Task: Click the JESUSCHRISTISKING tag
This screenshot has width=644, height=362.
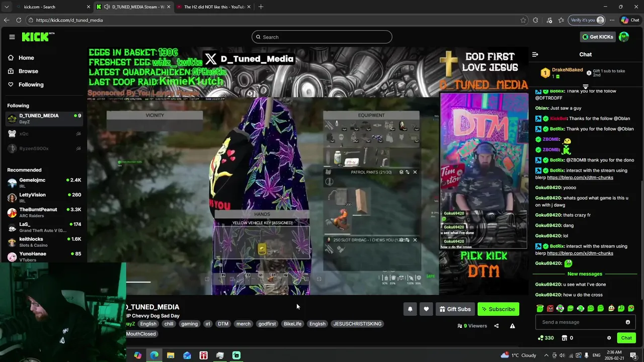Action: (358, 324)
